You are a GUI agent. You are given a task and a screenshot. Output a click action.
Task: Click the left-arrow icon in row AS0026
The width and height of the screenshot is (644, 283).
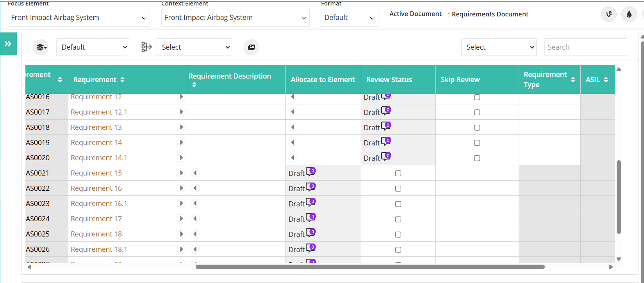click(x=196, y=249)
